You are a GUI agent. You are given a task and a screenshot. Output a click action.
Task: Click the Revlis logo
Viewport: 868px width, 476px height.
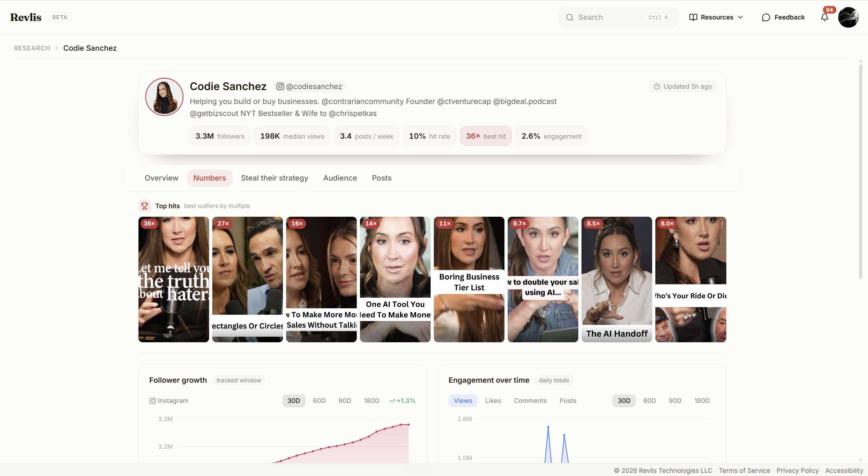tap(26, 17)
